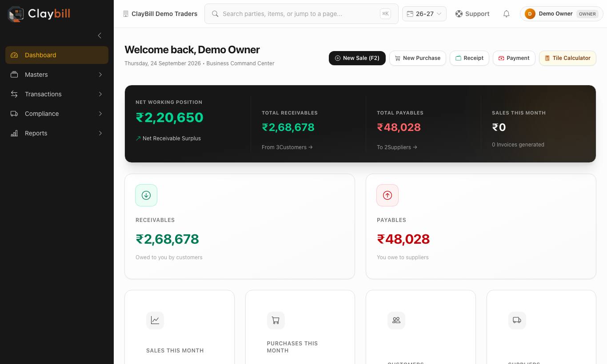Screen dimensions: 607x364
Task: Click the Masters box icon in sidebar
Action: pyautogui.click(x=14, y=75)
